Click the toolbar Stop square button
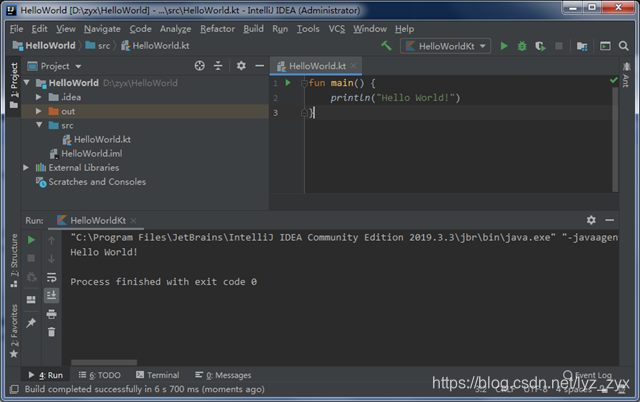The height and width of the screenshot is (402, 640). (559, 46)
